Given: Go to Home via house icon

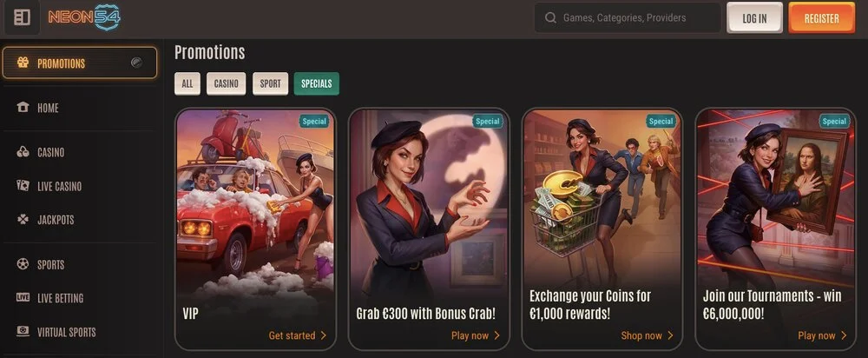Looking at the screenshot, I should click(23, 108).
